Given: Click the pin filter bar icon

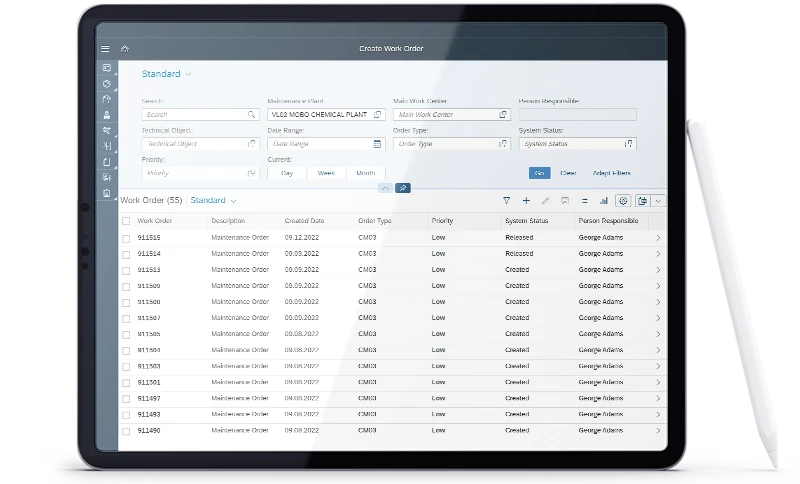Looking at the screenshot, I should (x=403, y=188).
